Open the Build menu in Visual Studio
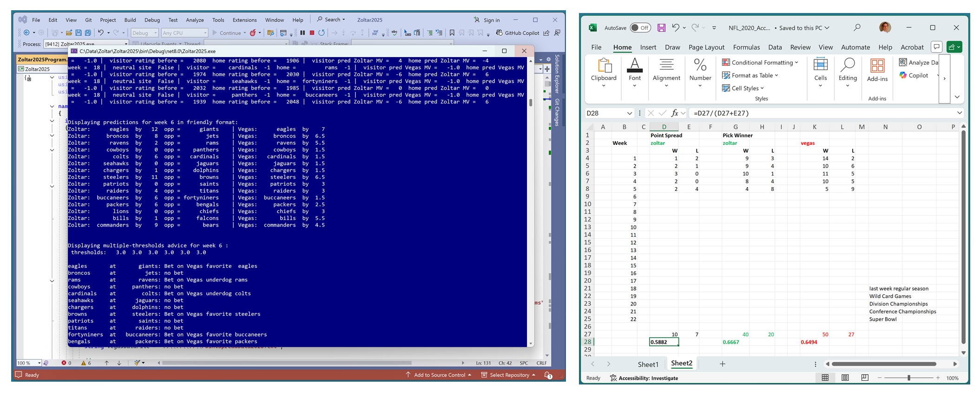 [x=130, y=20]
